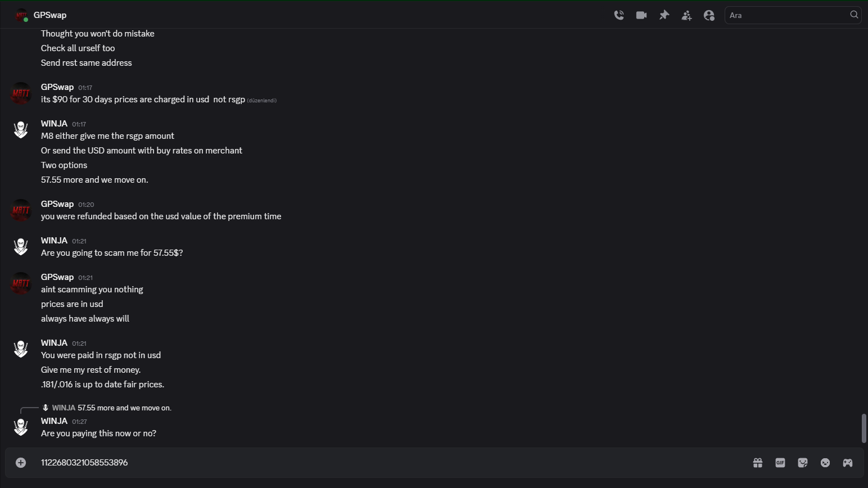Open the gift Nitro icon
The width and height of the screenshot is (868, 488).
(758, 463)
